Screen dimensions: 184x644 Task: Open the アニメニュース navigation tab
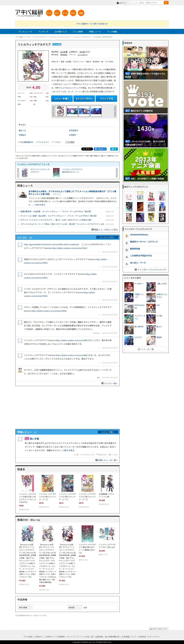[x=25, y=32]
